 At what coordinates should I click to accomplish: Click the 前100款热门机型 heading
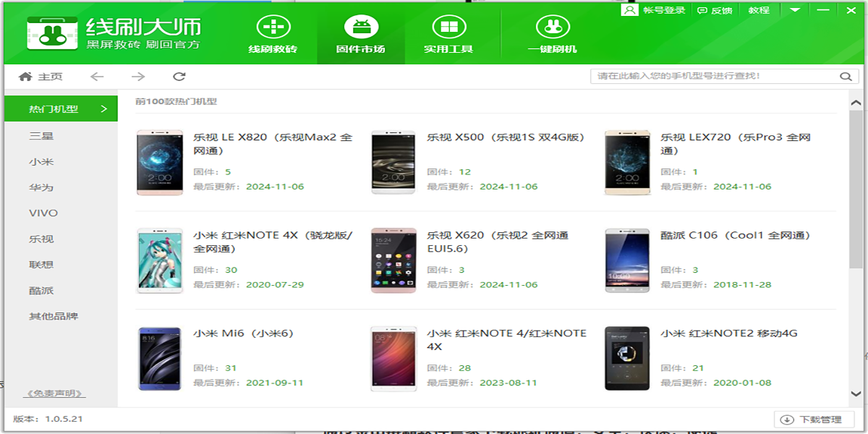tap(176, 102)
